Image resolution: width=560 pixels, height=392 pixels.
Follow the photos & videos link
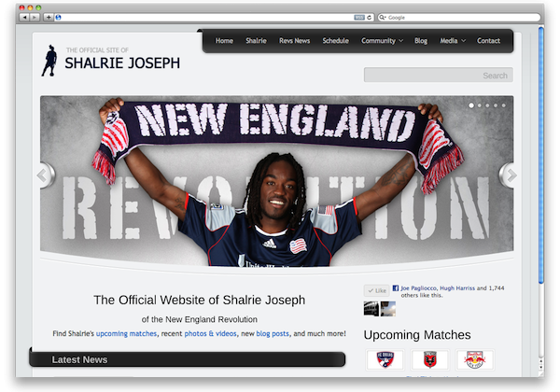tap(210, 333)
